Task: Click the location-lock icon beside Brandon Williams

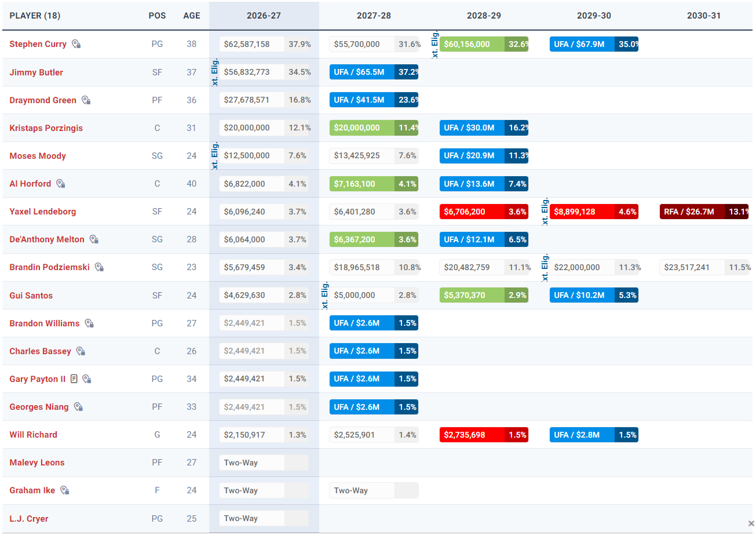Action: [x=89, y=323]
